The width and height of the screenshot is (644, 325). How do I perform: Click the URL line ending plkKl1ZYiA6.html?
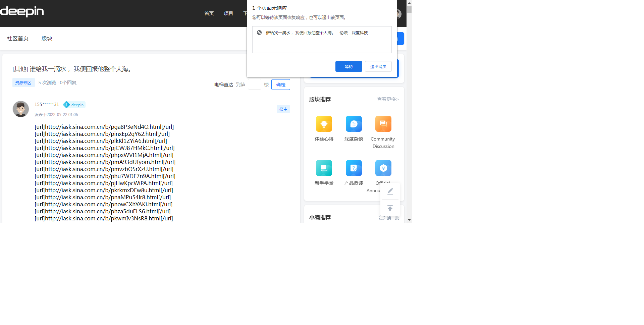click(x=101, y=141)
